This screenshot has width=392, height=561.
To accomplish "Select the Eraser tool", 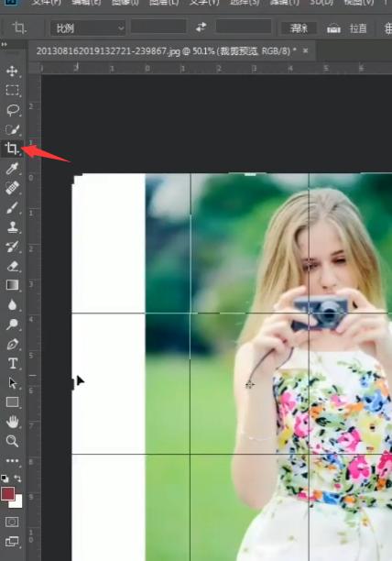I will pos(12,266).
